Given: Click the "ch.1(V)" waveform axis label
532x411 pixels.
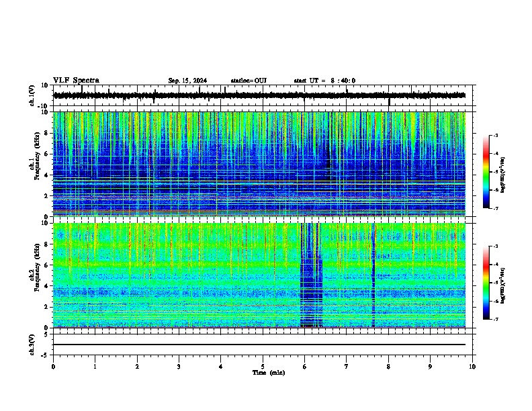Looking at the screenshot, I should (x=32, y=95).
